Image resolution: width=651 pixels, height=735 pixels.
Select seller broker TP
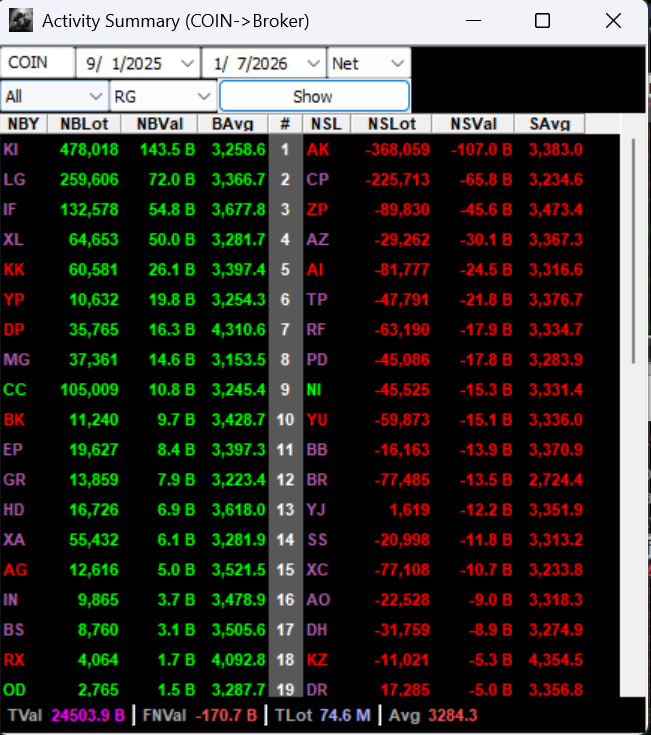(x=317, y=300)
